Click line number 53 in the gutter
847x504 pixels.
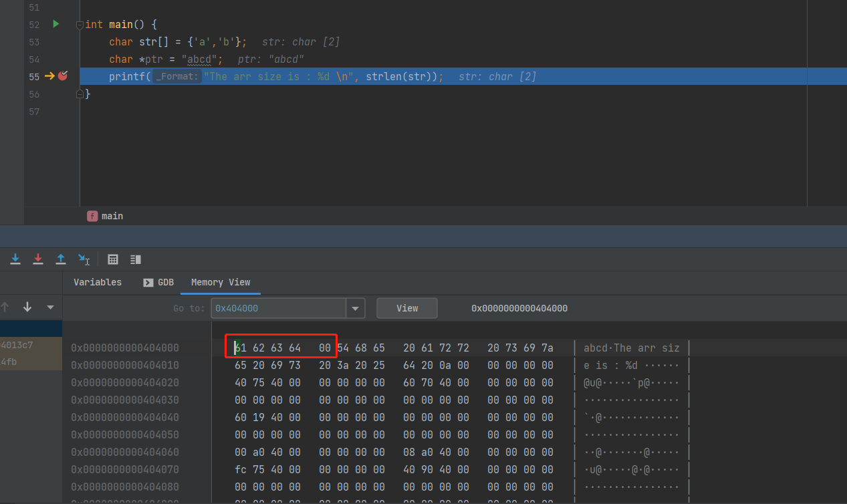click(34, 42)
